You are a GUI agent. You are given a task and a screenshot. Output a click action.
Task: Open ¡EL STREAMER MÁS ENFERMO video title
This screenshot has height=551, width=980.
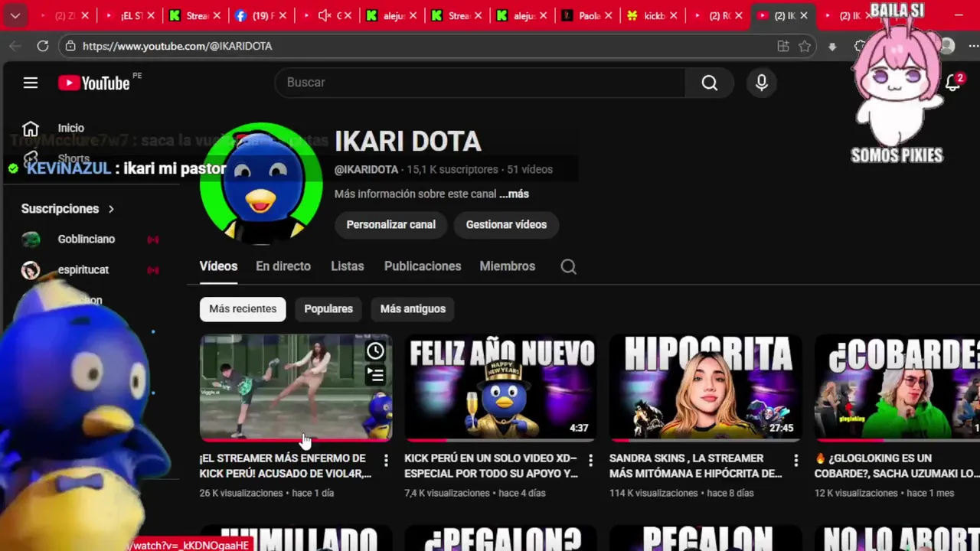(x=286, y=466)
